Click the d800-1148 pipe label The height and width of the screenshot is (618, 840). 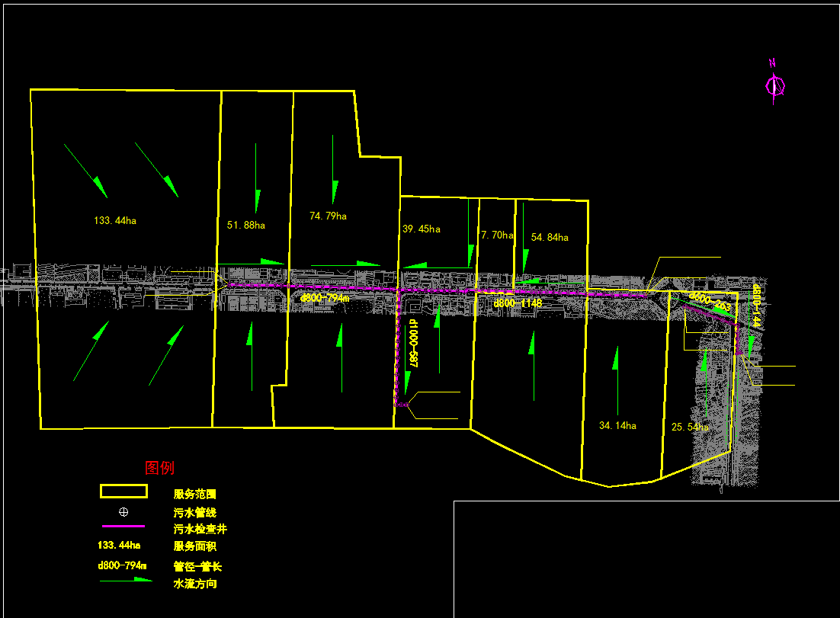coord(518,303)
